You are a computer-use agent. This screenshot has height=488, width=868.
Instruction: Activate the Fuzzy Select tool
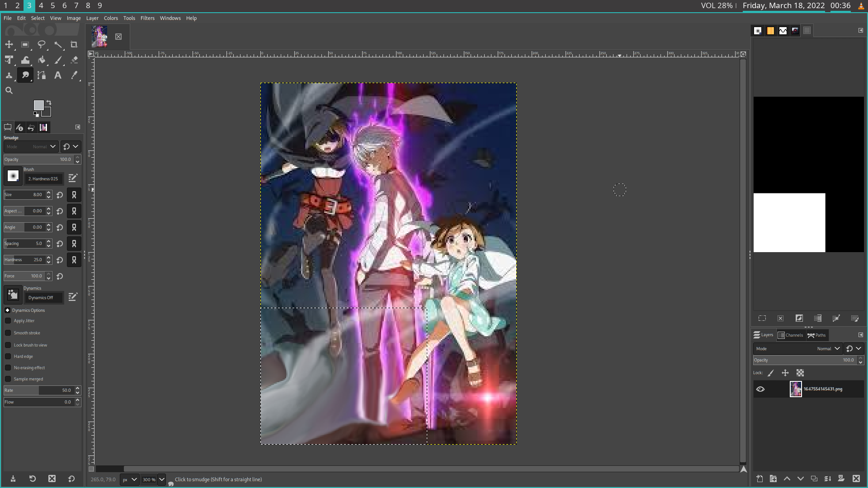pyautogui.click(x=58, y=45)
